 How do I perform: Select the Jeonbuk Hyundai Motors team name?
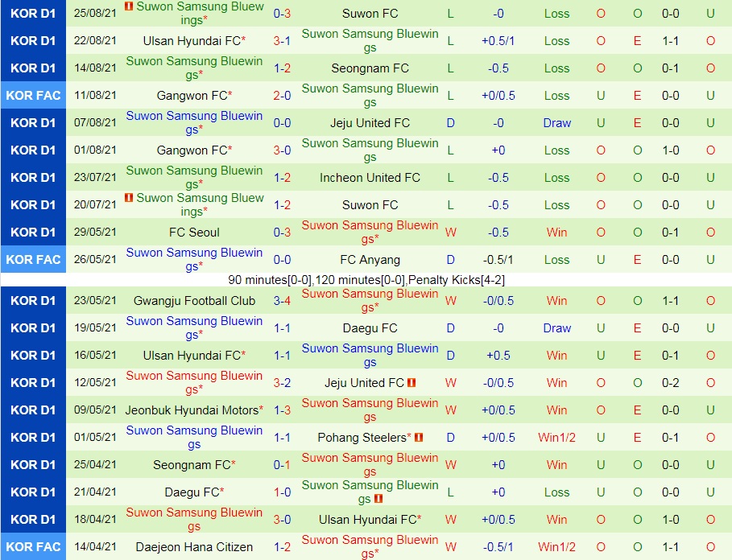(192, 410)
